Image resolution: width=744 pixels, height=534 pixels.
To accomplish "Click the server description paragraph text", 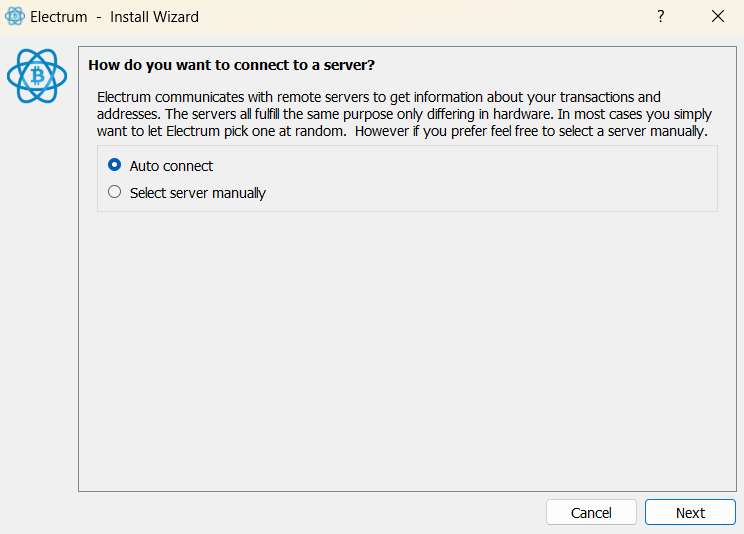I will [404, 114].
